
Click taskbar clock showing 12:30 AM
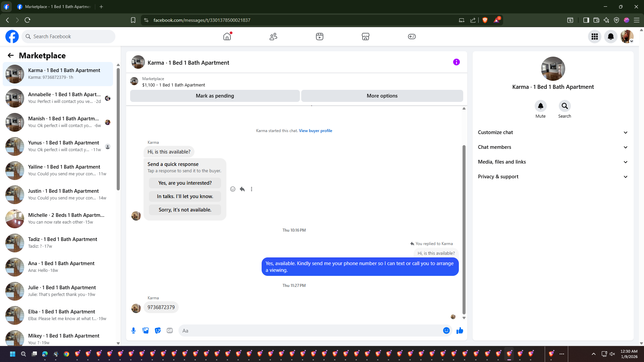(x=629, y=354)
